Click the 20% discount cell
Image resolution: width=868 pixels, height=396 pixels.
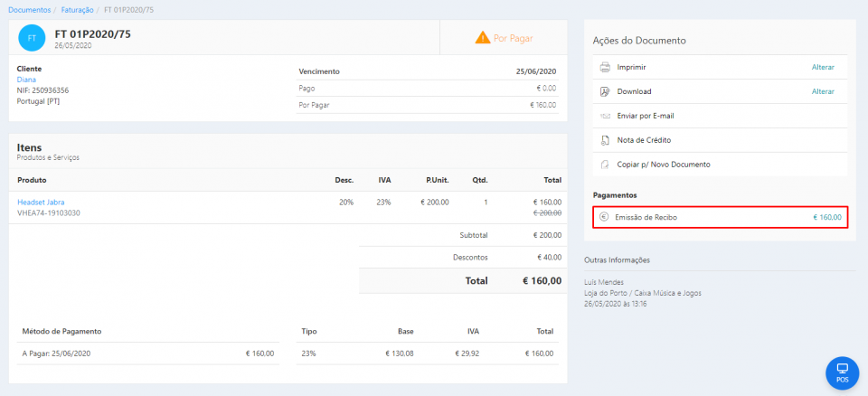[346, 203]
